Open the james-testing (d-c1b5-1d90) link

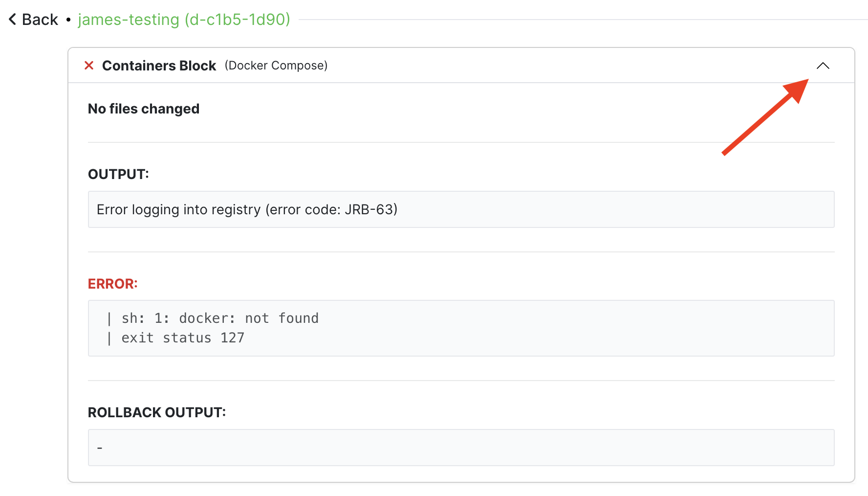(x=184, y=20)
